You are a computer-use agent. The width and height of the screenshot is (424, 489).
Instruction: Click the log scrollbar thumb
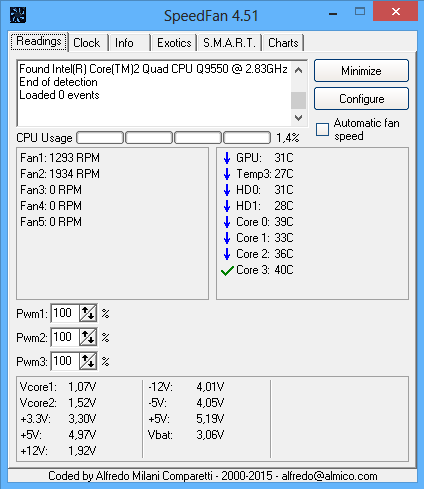pyautogui.click(x=298, y=100)
